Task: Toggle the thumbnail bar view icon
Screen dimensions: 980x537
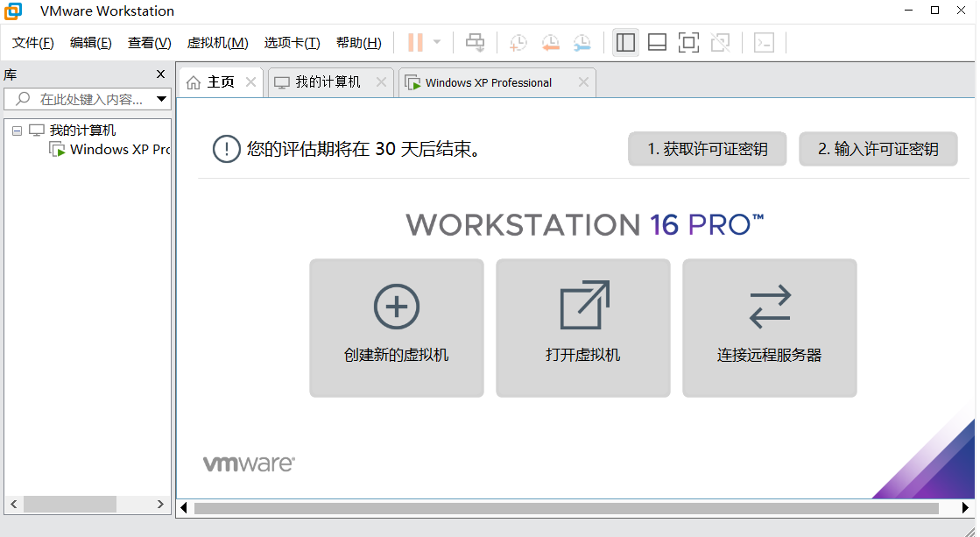Action: click(657, 43)
